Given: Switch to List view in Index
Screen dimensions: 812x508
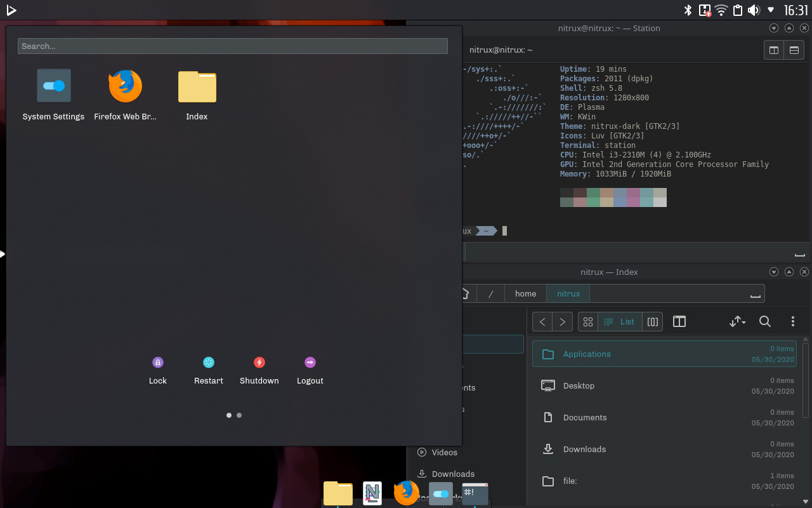Looking at the screenshot, I should click(x=619, y=321).
